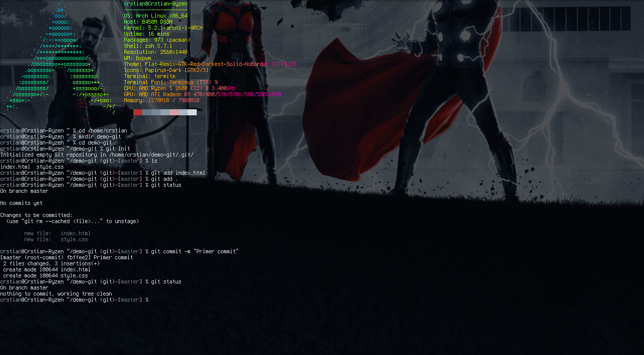Click the ls command line
The width and height of the screenshot is (644, 355).
[78, 161]
